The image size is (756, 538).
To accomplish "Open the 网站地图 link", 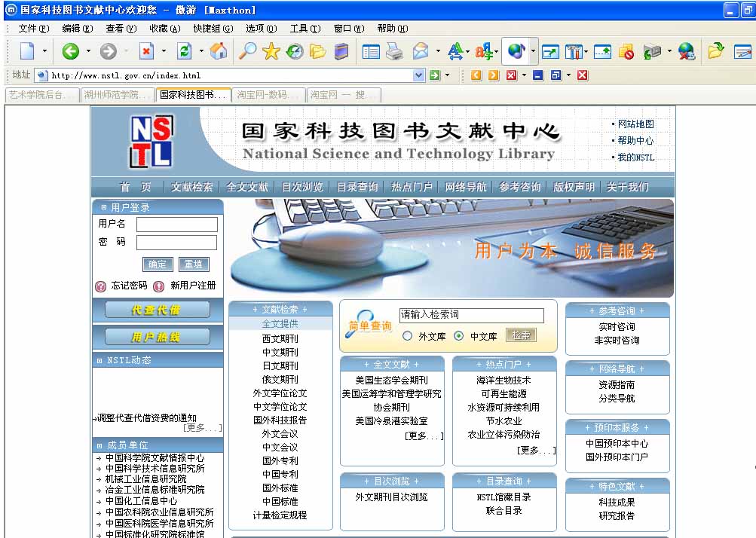I will coord(636,124).
